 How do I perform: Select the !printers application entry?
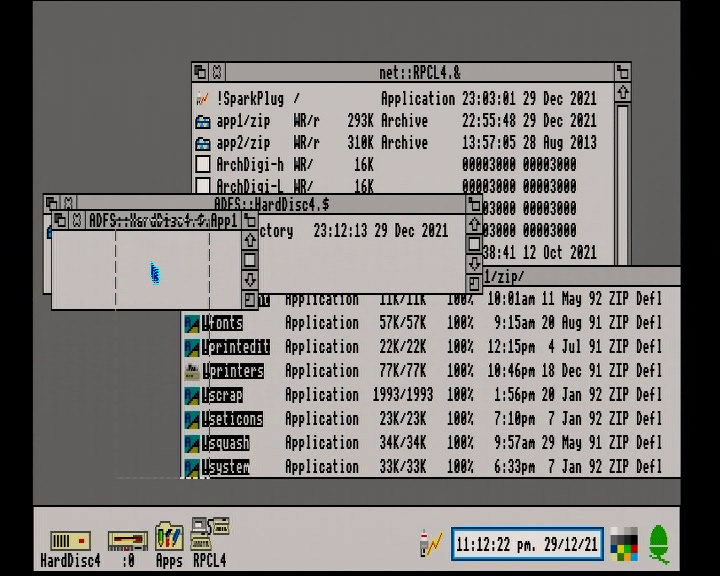233,371
